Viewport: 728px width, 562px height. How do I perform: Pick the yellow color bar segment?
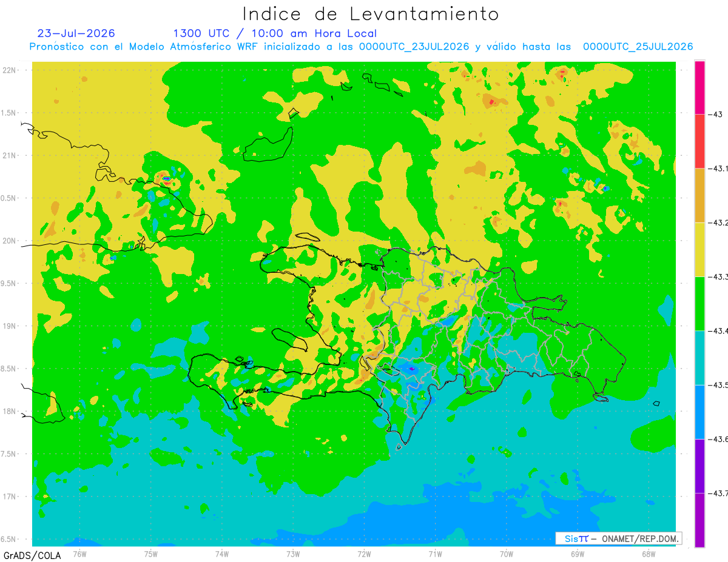(x=699, y=249)
